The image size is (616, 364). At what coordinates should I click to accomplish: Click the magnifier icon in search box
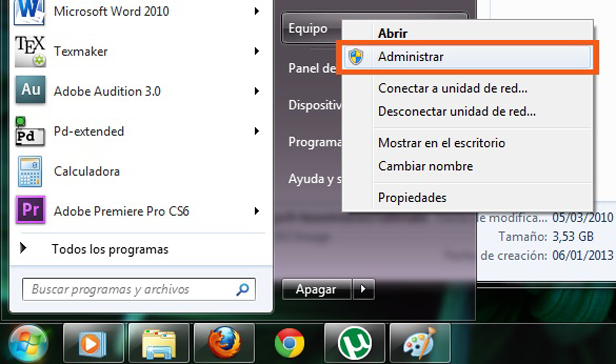[243, 289]
